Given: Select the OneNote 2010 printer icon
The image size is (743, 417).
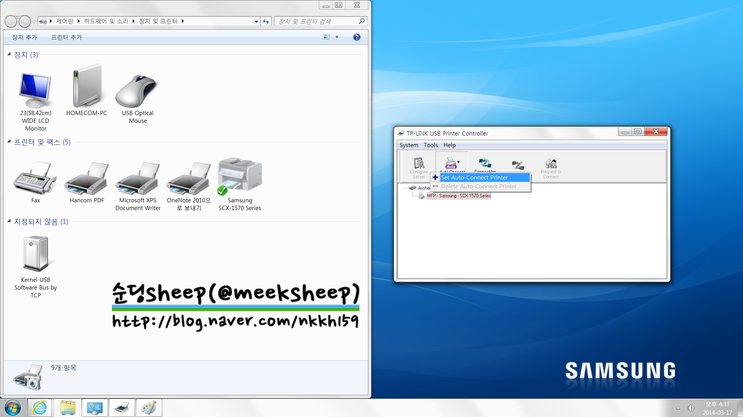Looking at the screenshot, I should [x=189, y=186].
